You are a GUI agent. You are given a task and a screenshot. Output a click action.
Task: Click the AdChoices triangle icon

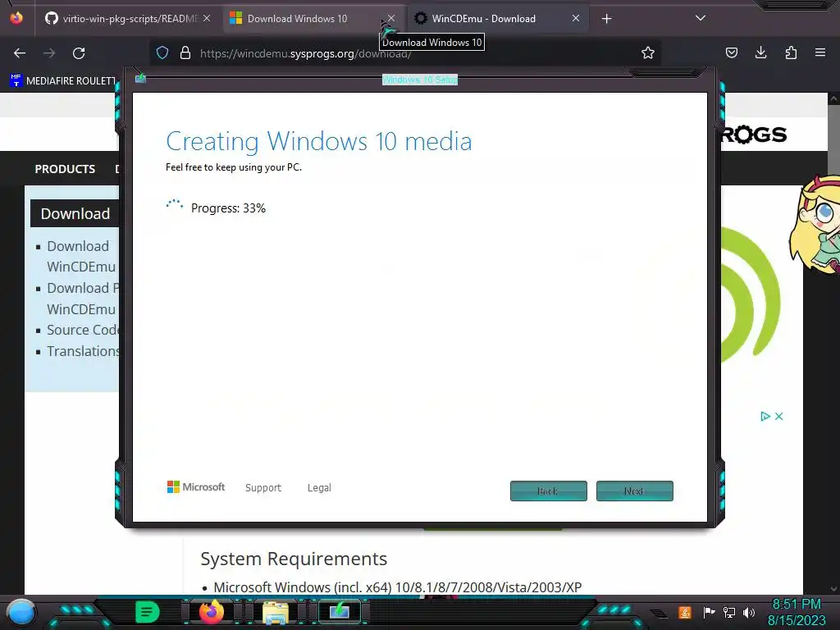click(x=765, y=416)
